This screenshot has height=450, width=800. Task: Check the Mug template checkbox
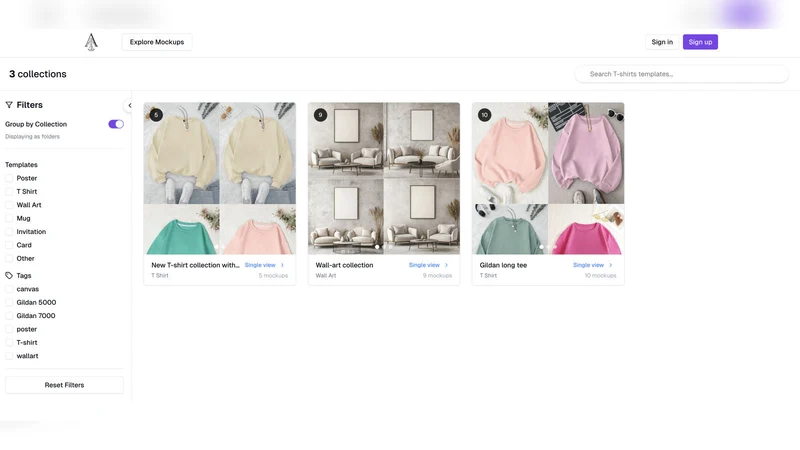point(9,218)
